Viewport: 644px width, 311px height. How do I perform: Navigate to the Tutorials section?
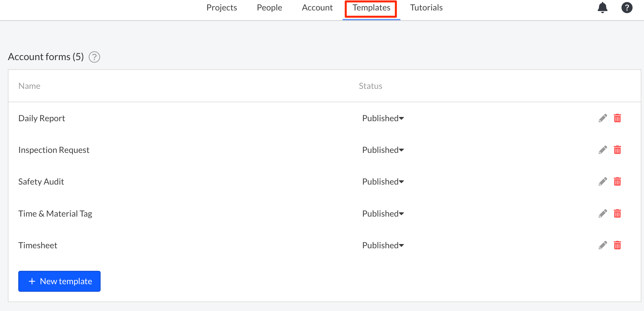coord(426,7)
